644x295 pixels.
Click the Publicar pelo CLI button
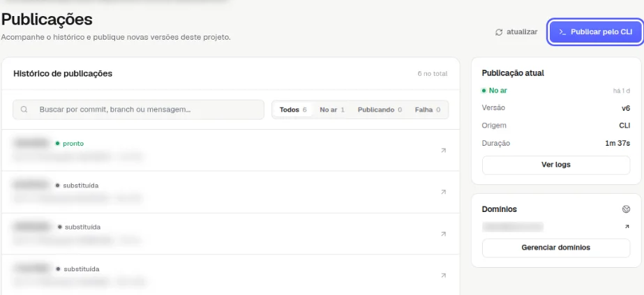(595, 32)
